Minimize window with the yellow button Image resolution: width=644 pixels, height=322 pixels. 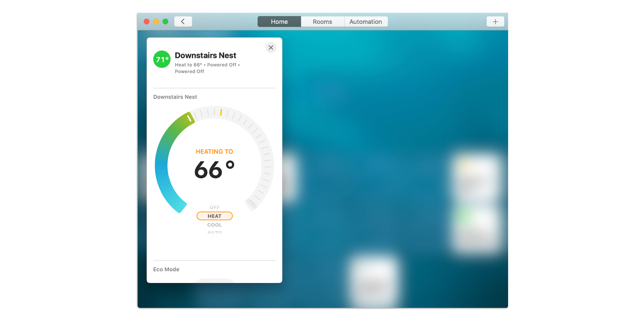pos(156,22)
